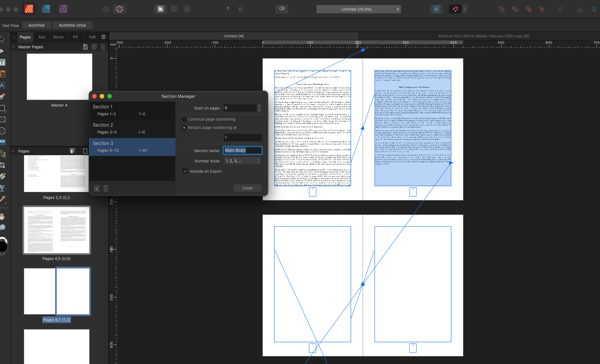Toggle snapping magnet icon
600x364 pixels.
[455, 9]
